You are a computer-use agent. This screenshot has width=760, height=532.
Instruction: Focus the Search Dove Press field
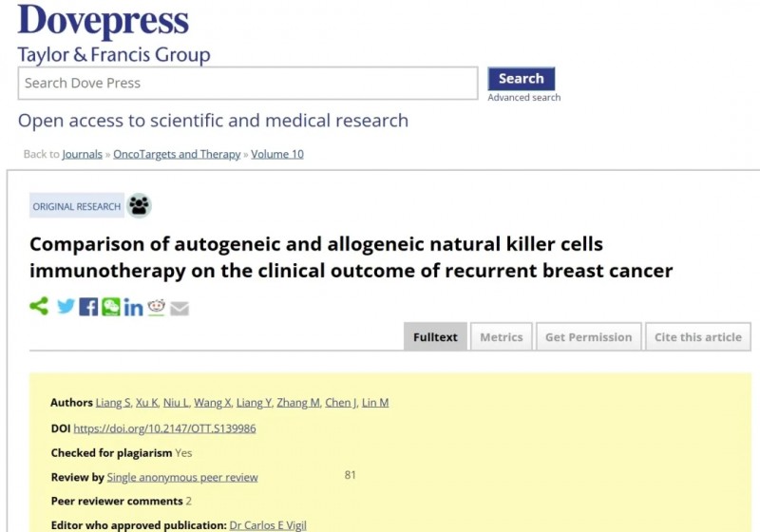tap(248, 84)
